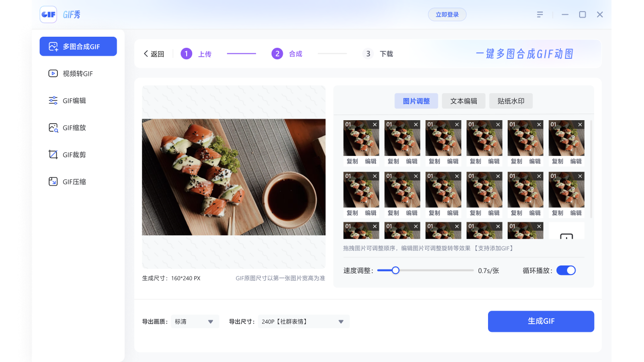
Task: Click the GIF秀 logo icon
Action: coord(48,14)
